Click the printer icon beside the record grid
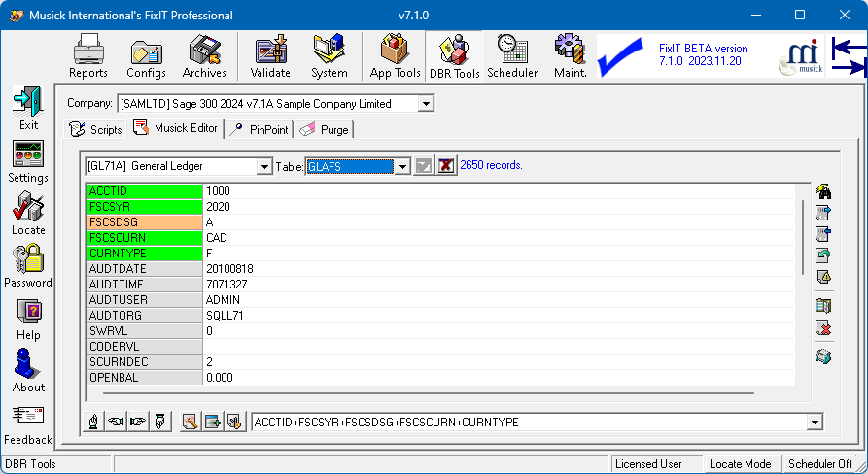868x474 pixels. pos(823,356)
